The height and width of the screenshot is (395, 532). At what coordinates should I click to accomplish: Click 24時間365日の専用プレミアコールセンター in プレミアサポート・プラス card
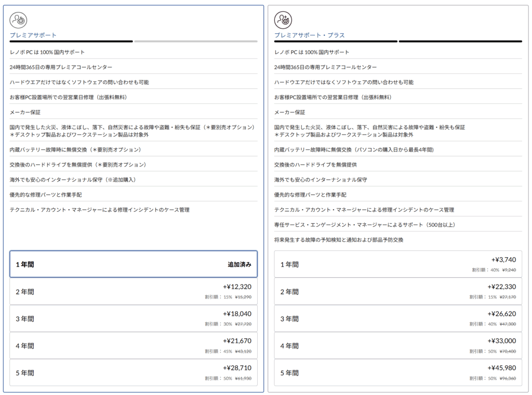326,67
